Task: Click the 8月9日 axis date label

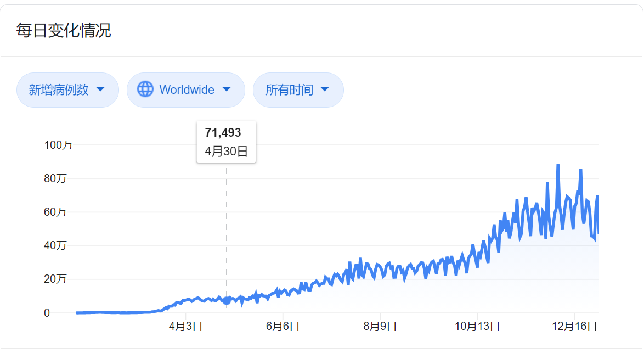Action: click(x=380, y=326)
